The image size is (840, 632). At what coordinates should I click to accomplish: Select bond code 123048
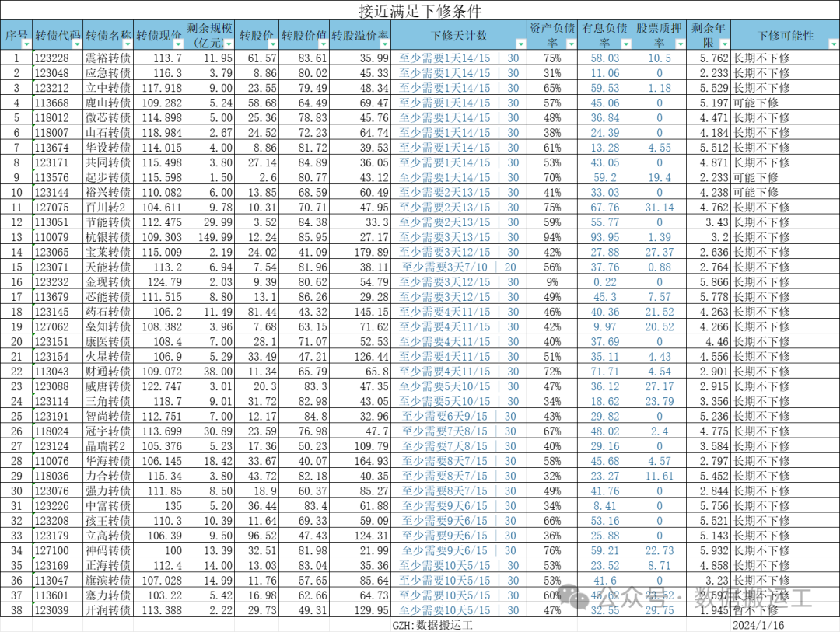click(58, 73)
